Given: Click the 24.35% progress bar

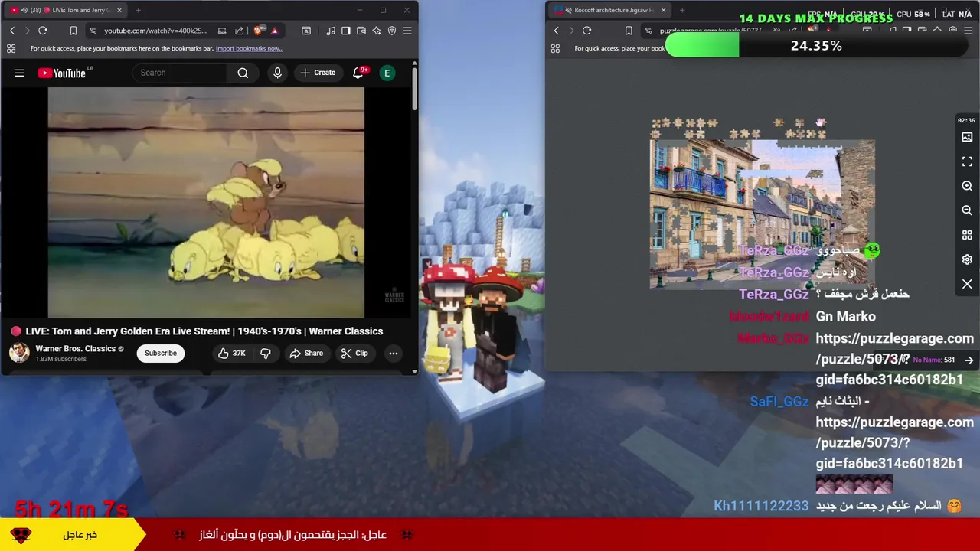Looking at the screenshot, I should (x=816, y=46).
